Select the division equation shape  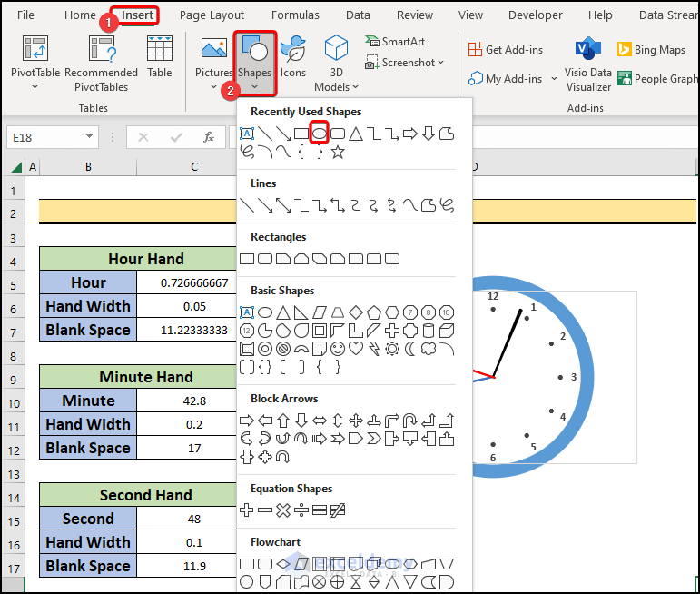(301, 510)
